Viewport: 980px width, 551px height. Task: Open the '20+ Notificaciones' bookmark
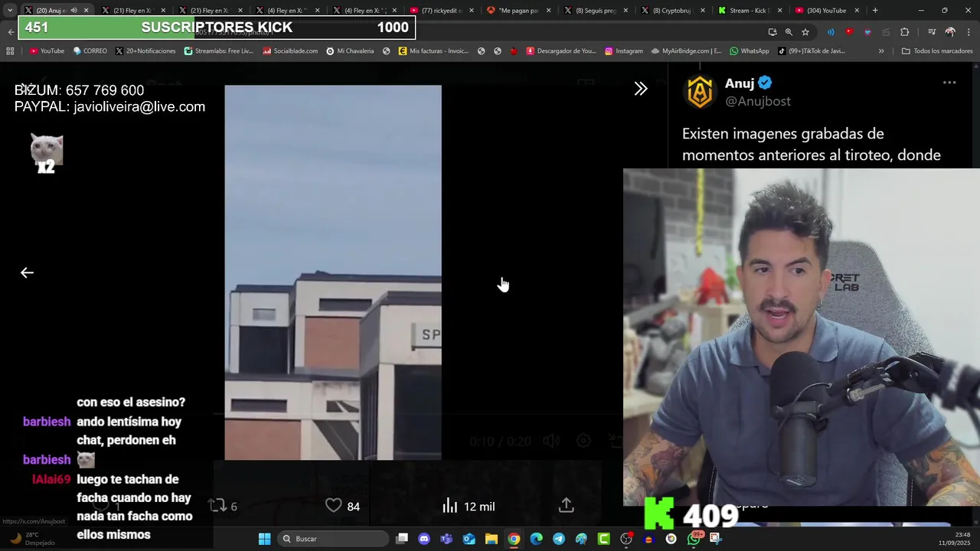145,51
